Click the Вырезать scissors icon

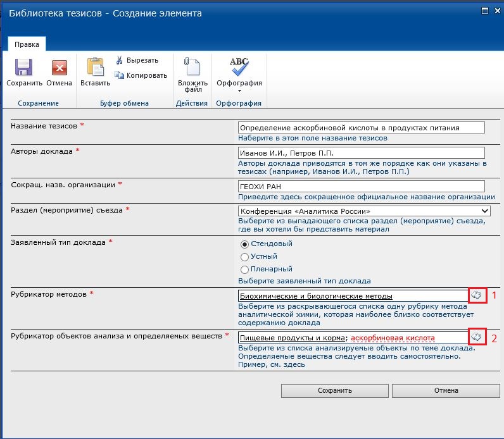119,60
